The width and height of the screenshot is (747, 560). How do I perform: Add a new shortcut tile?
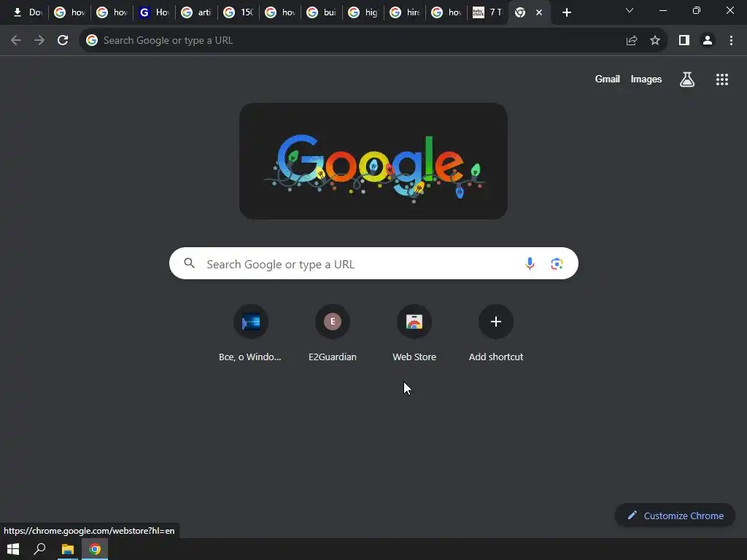(x=496, y=333)
